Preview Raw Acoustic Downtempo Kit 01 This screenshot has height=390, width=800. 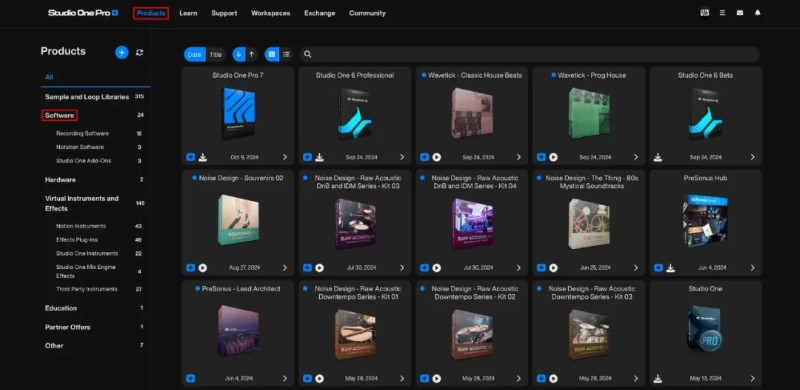pos(319,378)
